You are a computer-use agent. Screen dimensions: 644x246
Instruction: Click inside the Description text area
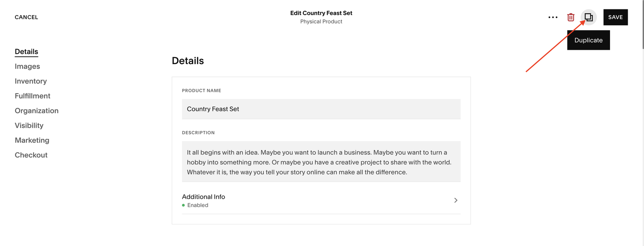(x=321, y=162)
